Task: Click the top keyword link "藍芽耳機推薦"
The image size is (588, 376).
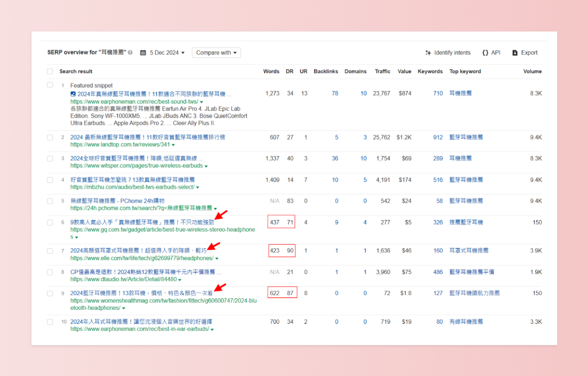Action: point(466,137)
